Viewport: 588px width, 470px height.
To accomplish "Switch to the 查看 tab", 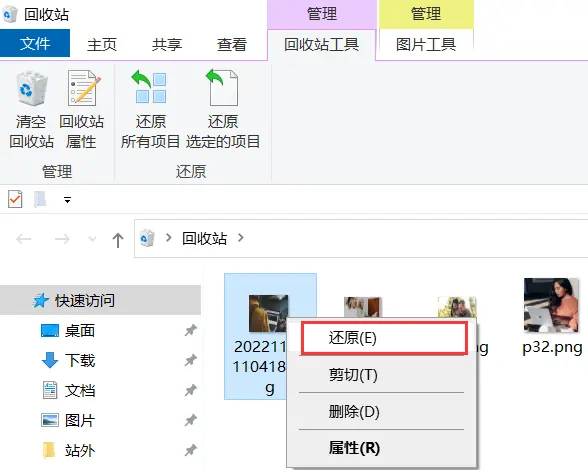I will tap(232, 45).
